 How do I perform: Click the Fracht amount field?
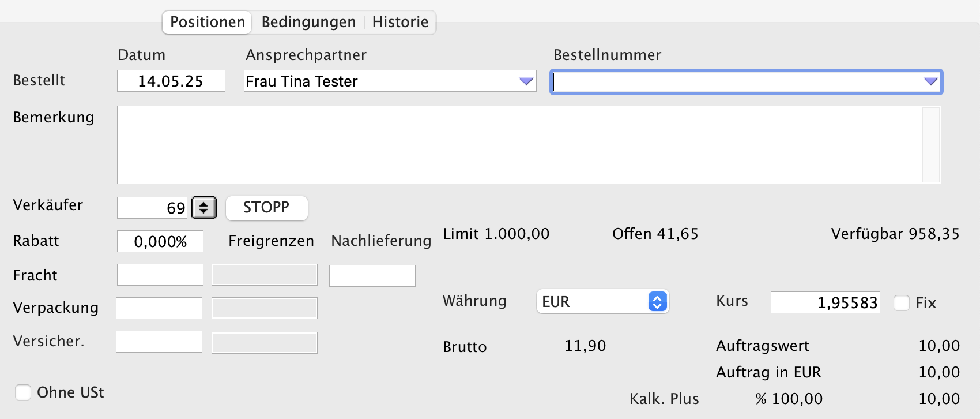[160, 275]
